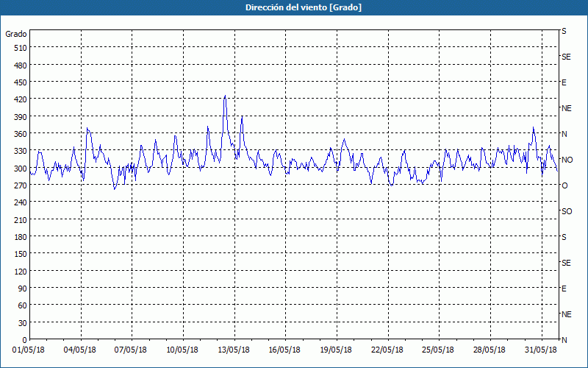Click the 180 degree axis label
This screenshot has width=588, height=368.
tap(21, 237)
